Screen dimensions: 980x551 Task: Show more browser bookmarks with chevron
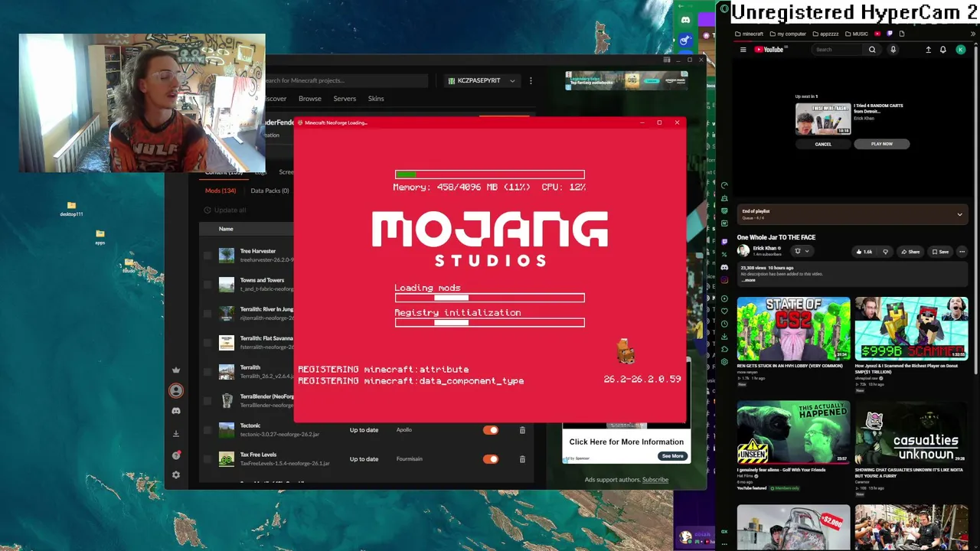(x=974, y=34)
